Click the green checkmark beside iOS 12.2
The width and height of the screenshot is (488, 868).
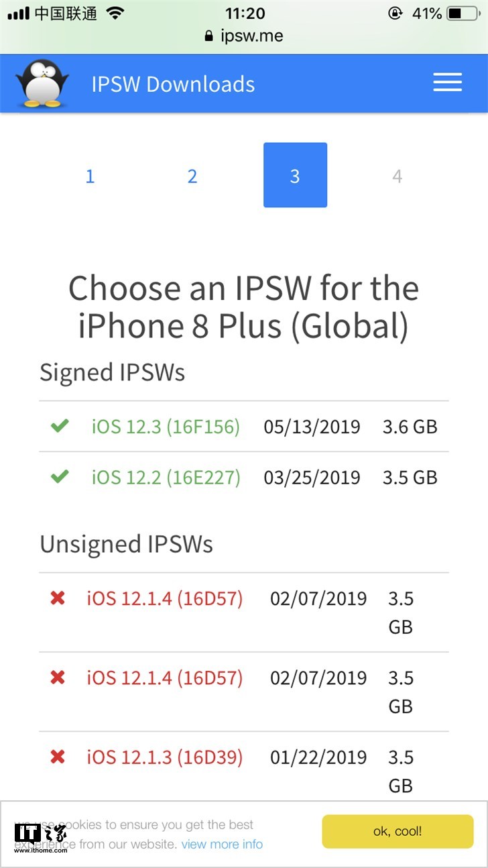60,477
